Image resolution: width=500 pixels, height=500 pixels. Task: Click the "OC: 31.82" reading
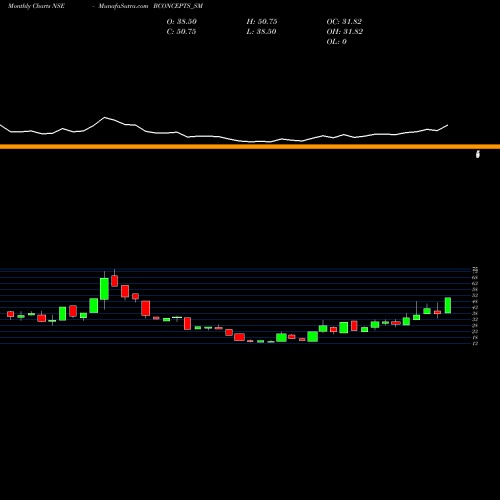click(x=344, y=21)
